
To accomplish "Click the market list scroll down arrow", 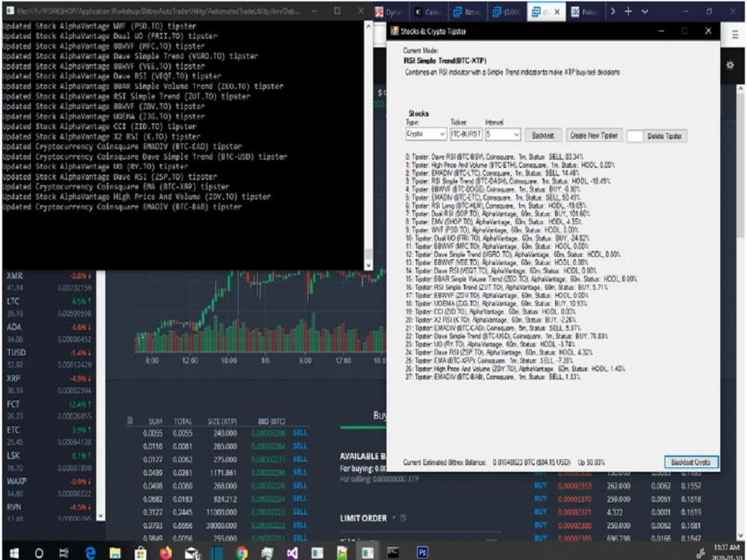I will coord(100,516).
